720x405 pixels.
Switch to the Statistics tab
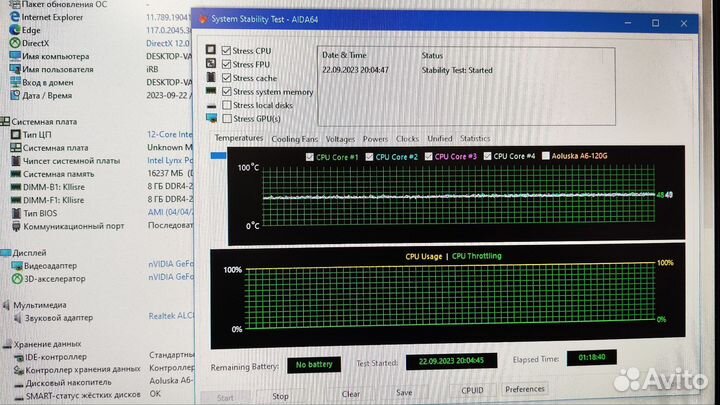click(x=475, y=138)
